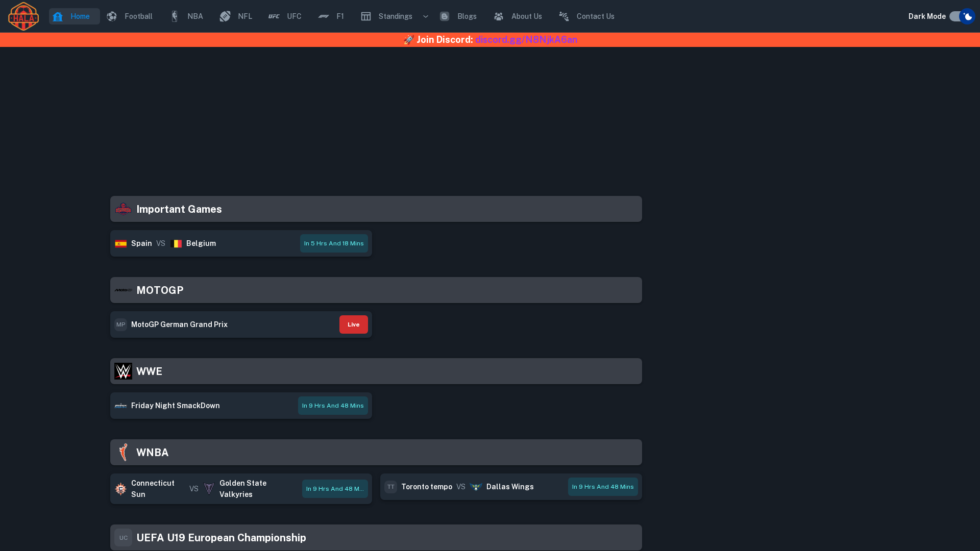
Task: Click the Join Discord text
Action: click(x=445, y=40)
